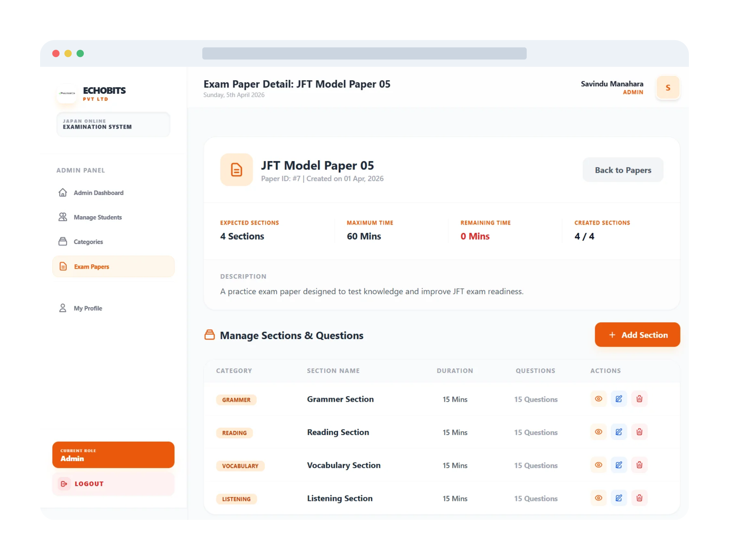Open Categories from the admin panel
Image resolution: width=729 pixels, height=560 pixels.
88,242
